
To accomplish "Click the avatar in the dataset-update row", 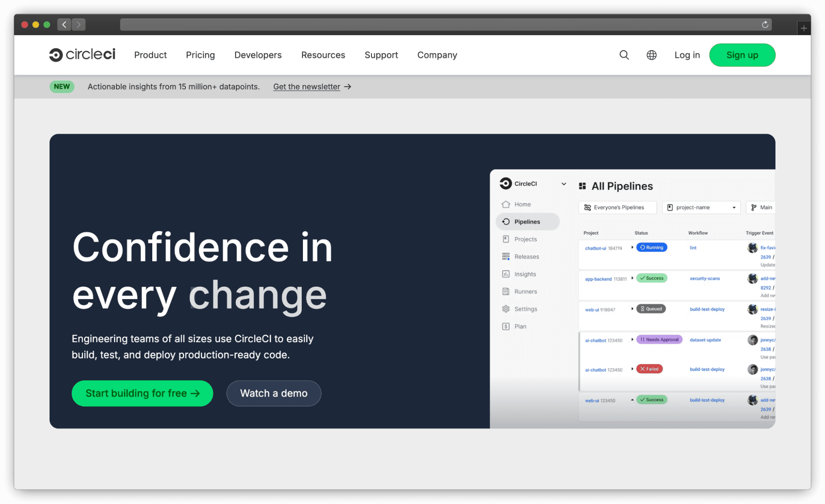I will point(753,340).
